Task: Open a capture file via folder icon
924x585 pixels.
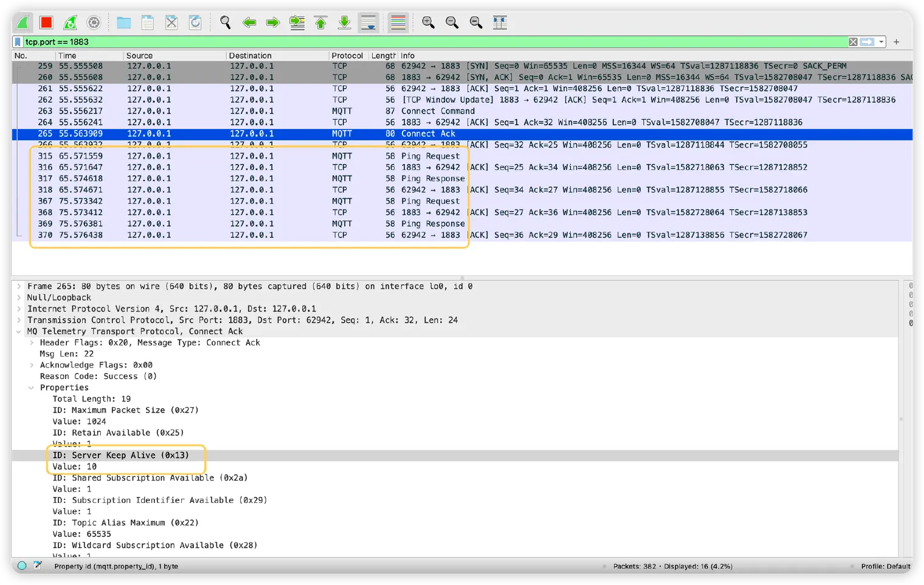Action: pos(124,22)
